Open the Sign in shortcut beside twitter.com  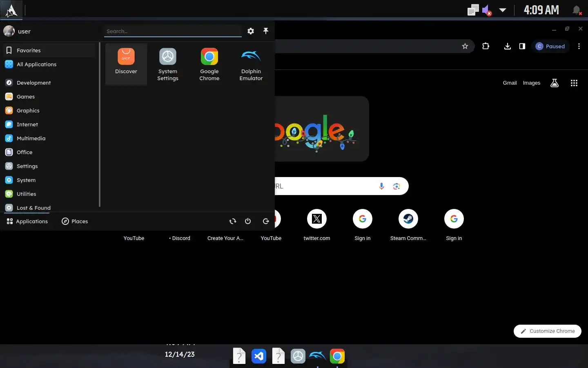coord(363,225)
